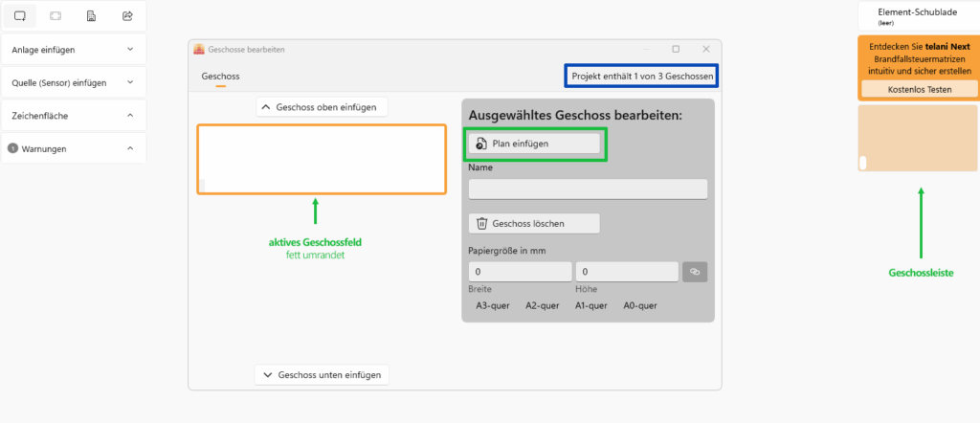The image size is (980, 423).
Task: Click the share/export icon in toolbar
Action: pos(127,16)
